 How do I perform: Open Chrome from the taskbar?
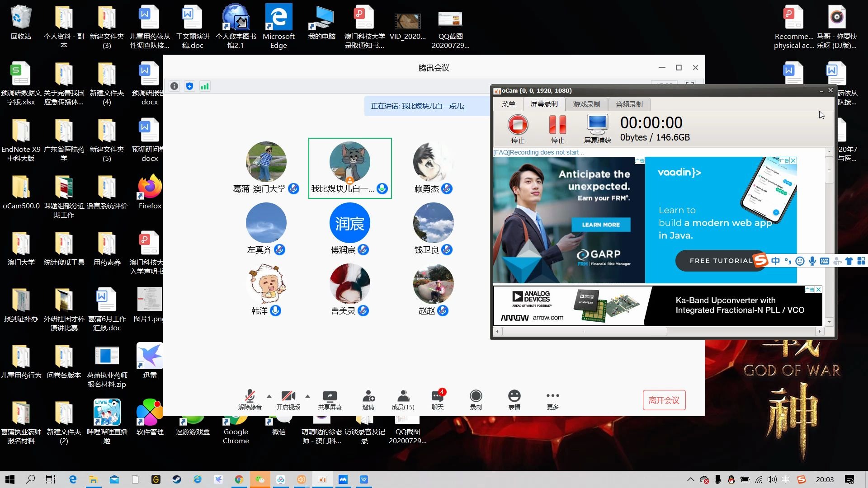point(239,479)
